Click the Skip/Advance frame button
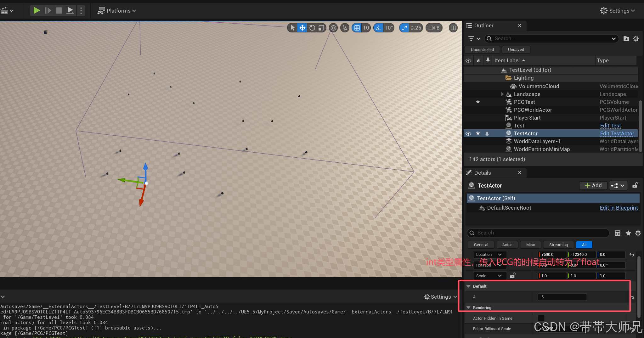 point(48,10)
